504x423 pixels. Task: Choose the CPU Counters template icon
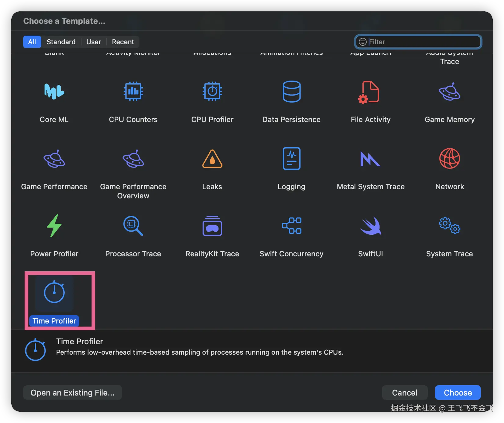coord(133,91)
